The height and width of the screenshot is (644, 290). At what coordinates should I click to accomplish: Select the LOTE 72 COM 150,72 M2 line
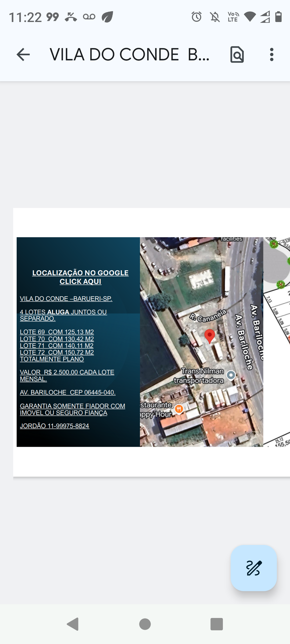coord(57,352)
